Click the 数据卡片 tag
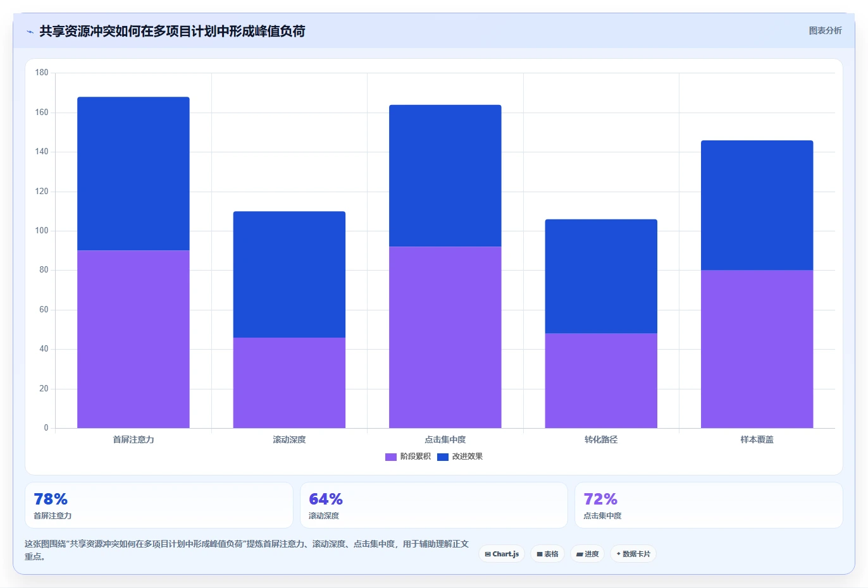The image size is (868, 588). 633,554
